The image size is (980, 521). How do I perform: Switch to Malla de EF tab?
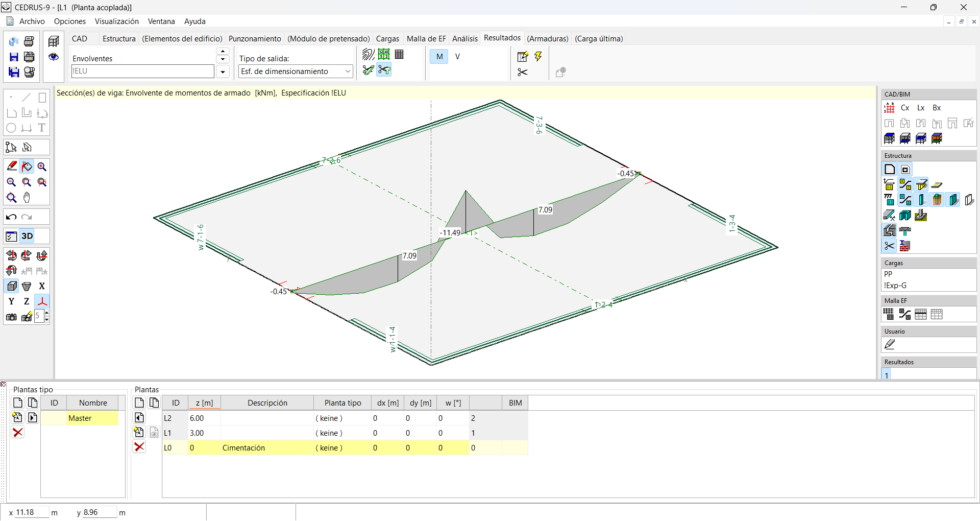tap(426, 39)
